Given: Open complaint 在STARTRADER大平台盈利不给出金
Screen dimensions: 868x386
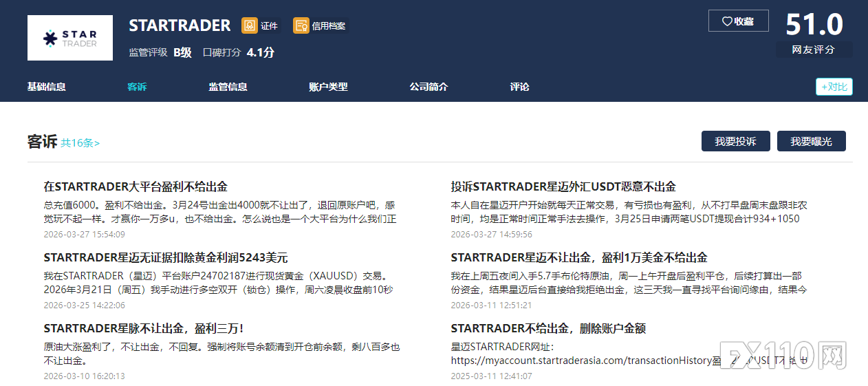Looking at the screenshot, I should 135,186.
